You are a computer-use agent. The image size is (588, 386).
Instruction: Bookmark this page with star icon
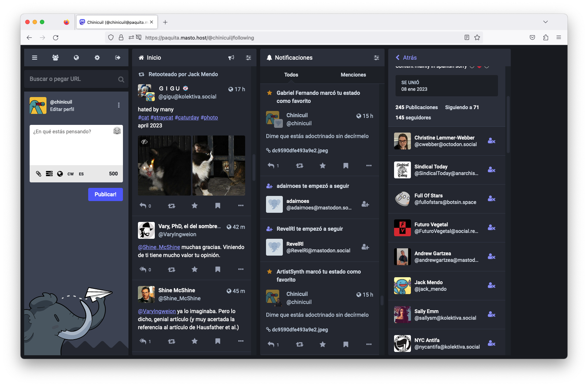[x=477, y=37]
